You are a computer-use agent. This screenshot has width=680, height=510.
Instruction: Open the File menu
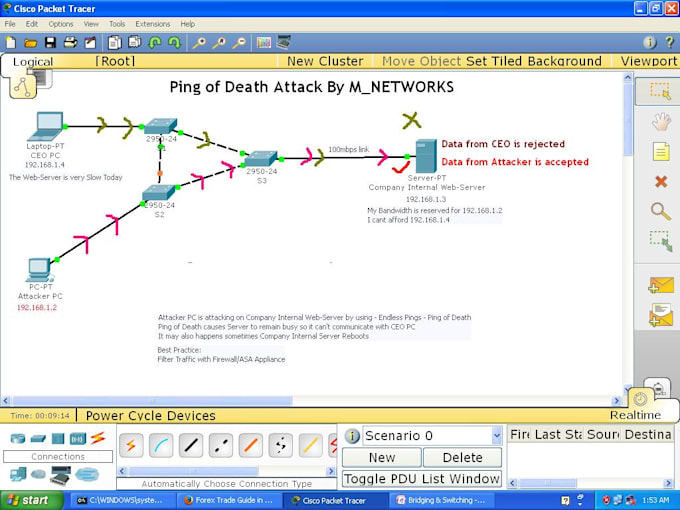pyautogui.click(x=10, y=24)
